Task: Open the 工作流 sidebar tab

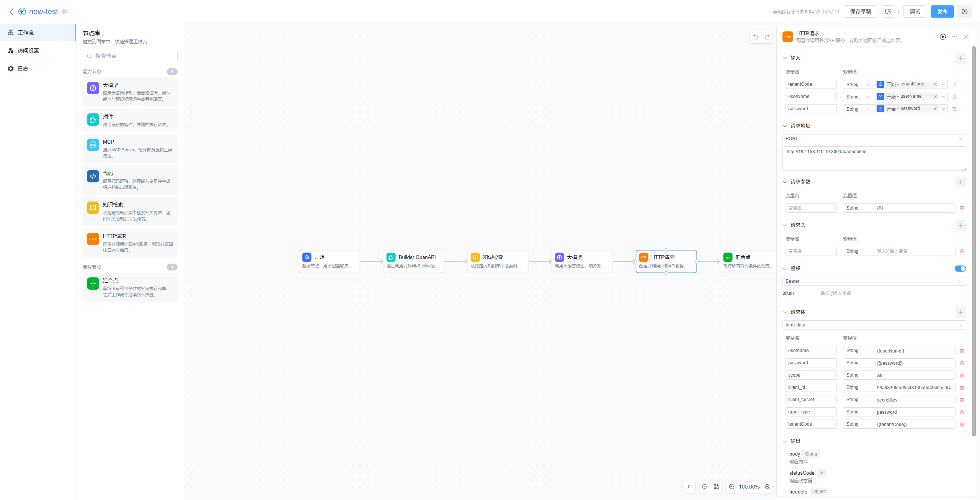Action: [x=38, y=33]
